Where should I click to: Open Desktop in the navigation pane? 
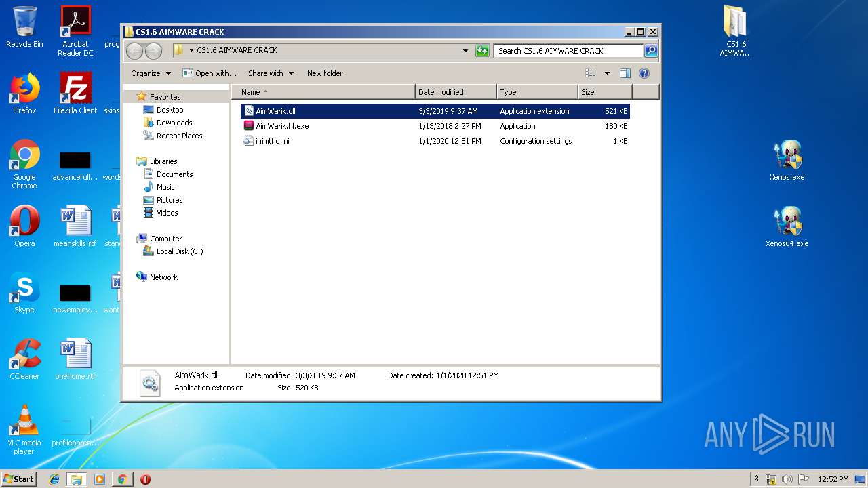pos(170,110)
